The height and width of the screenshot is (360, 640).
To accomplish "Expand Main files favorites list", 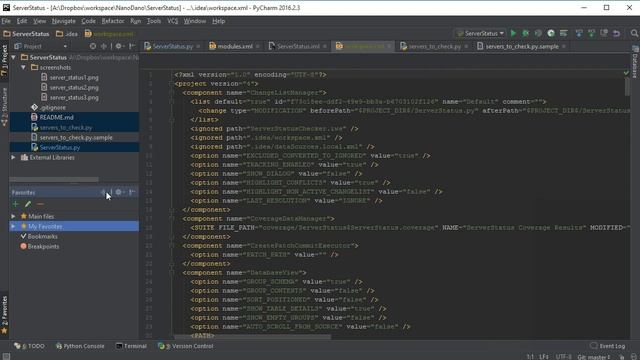I will point(13,216).
